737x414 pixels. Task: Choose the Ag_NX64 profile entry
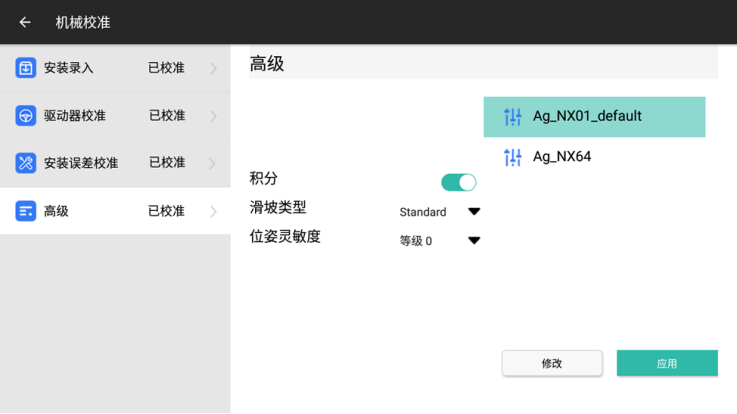[x=595, y=157]
